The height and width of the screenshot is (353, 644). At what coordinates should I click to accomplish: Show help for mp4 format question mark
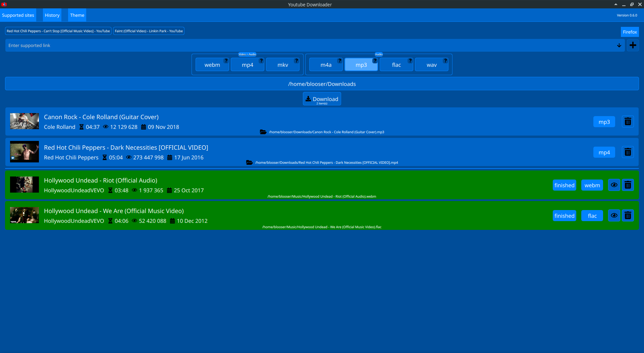261,61
